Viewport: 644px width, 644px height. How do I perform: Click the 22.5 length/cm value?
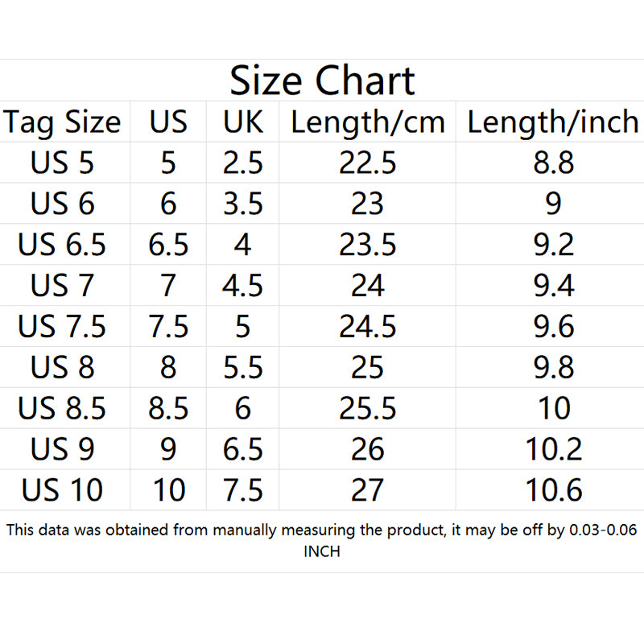click(x=368, y=163)
